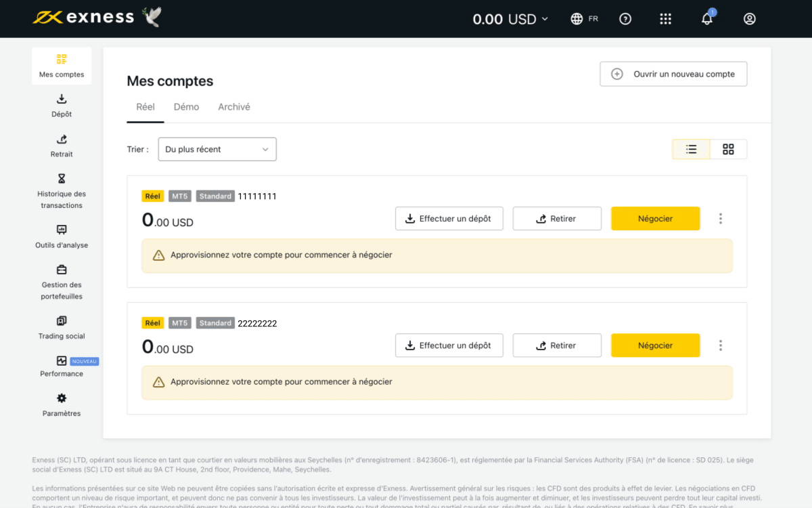Open Gestion des portefeuilles briefcase icon
Screen dimensions: 812x508
[62, 270]
